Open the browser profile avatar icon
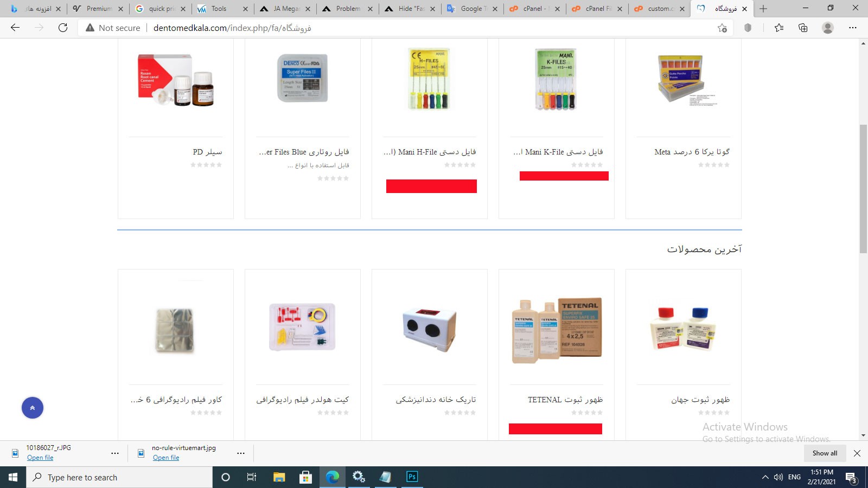Screen dimensions: 868x488 (x=827, y=28)
